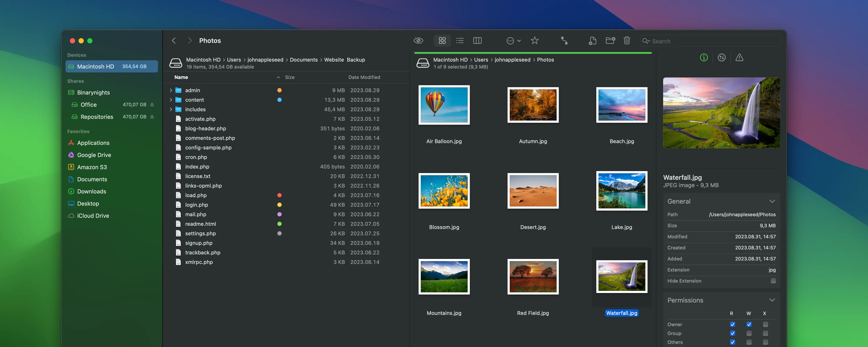Create a new folder

coord(610,41)
